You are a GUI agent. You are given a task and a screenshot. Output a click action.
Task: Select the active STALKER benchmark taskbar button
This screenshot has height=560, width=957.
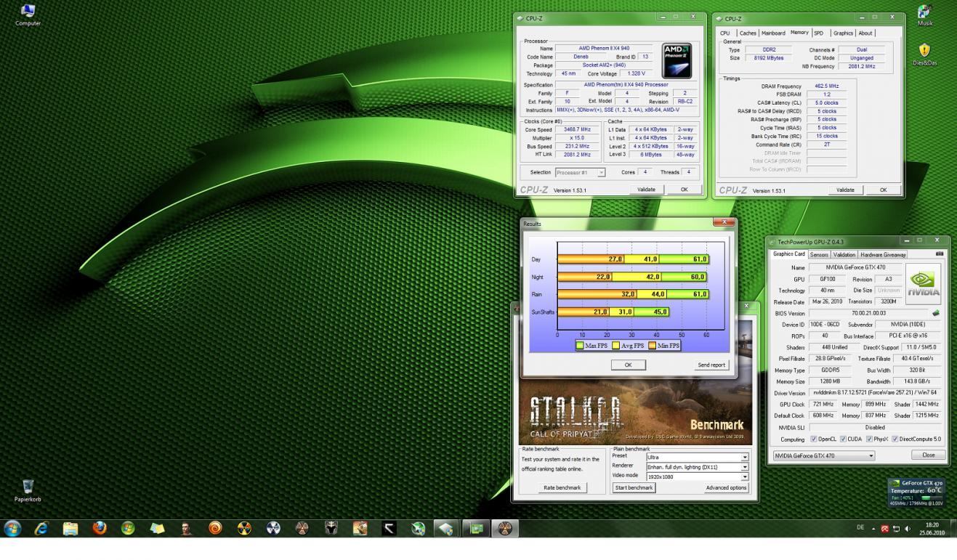click(x=505, y=529)
